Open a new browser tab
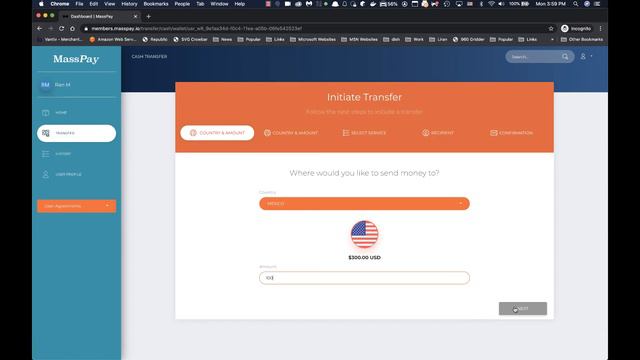The width and height of the screenshot is (640, 360). [x=149, y=16]
